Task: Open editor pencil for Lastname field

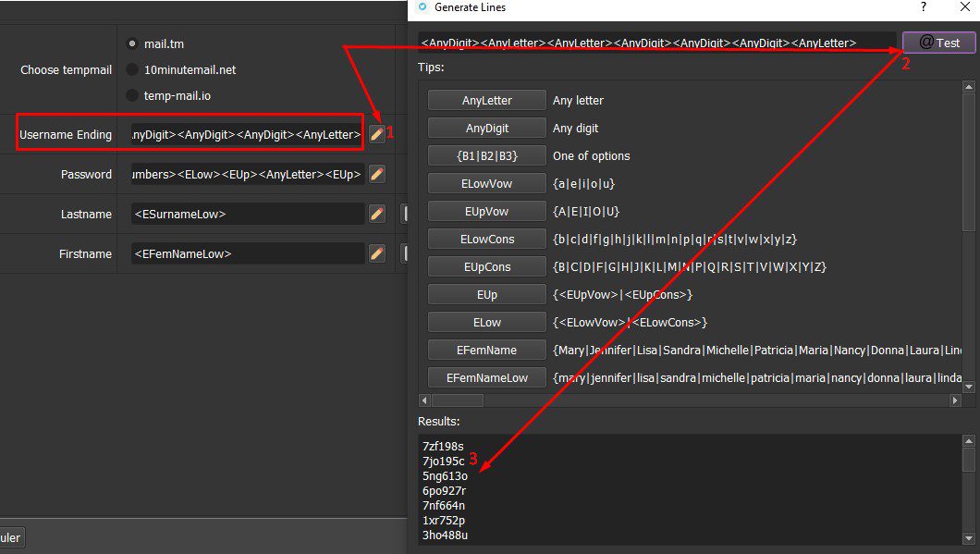Action: [x=376, y=214]
